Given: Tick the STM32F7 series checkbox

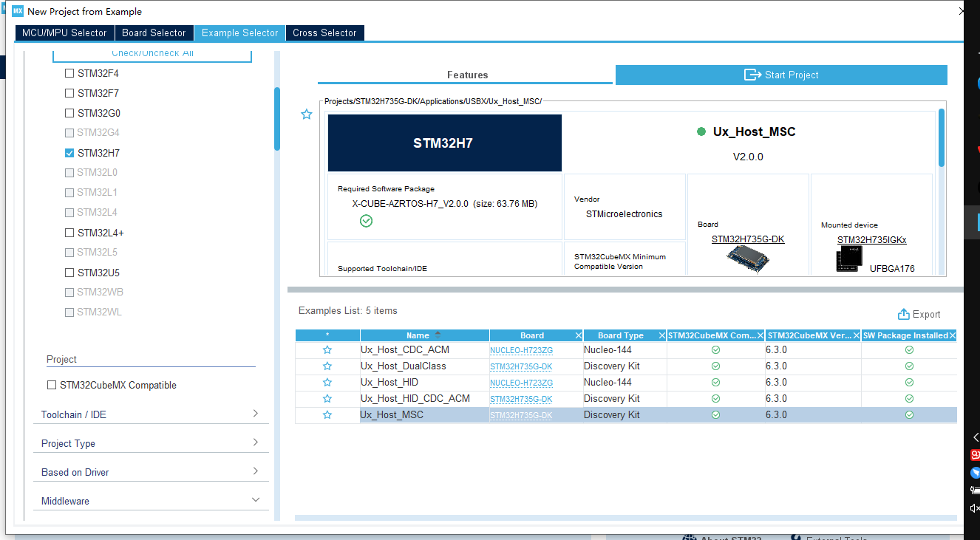Looking at the screenshot, I should (x=69, y=93).
